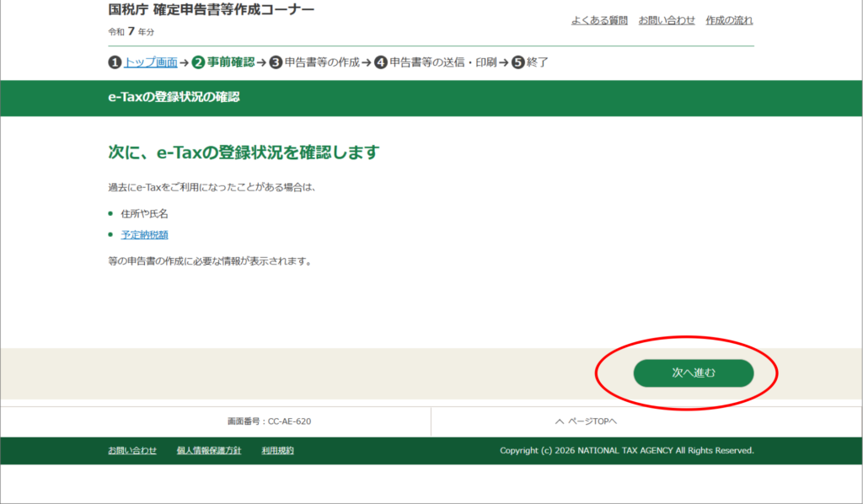
Task: Open the footer お問い合わせ link
Action: coord(132,451)
